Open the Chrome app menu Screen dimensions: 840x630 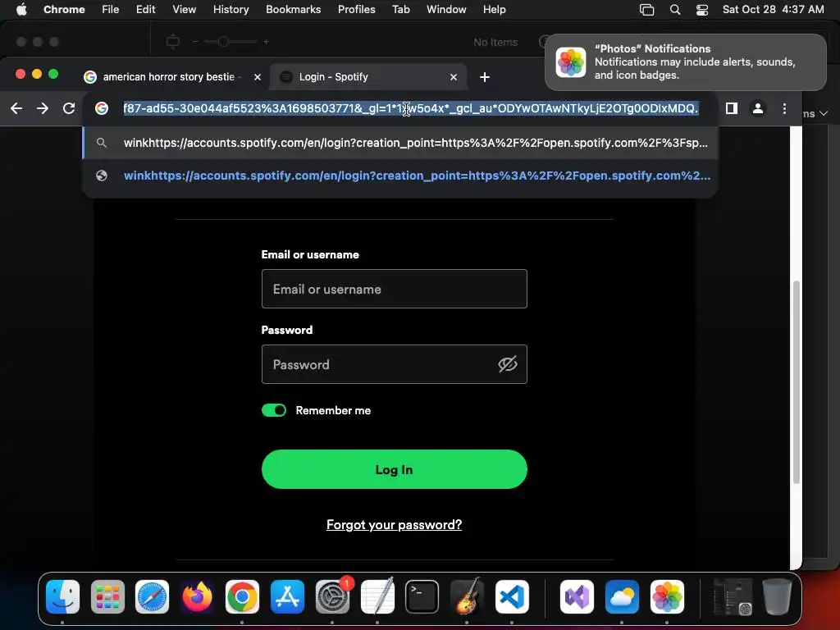point(64,9)
